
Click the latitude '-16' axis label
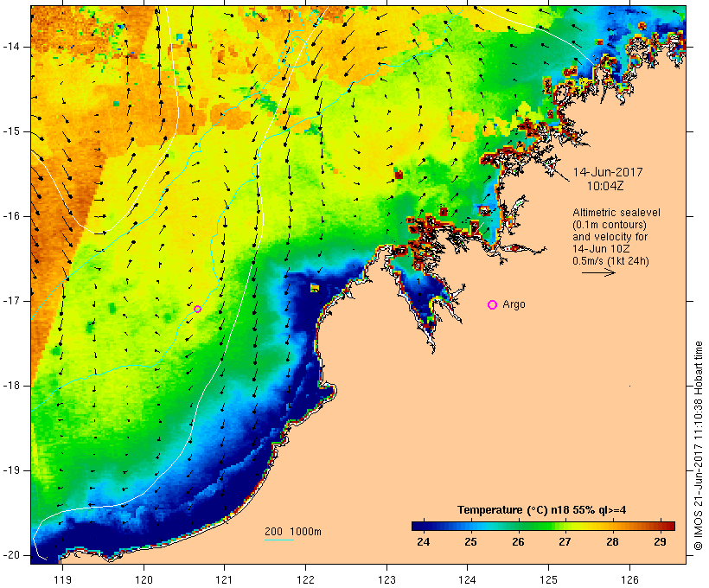(x=11, y=216)
